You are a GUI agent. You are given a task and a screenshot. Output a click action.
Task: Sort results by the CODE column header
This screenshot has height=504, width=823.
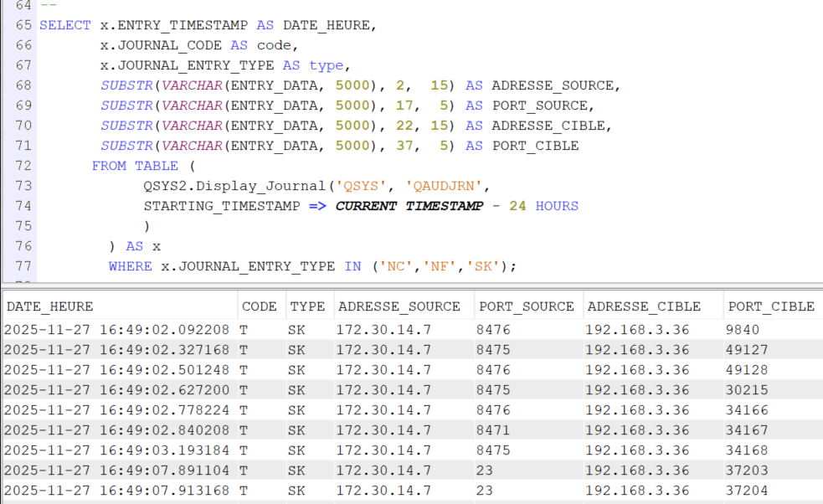pos(259,306)
